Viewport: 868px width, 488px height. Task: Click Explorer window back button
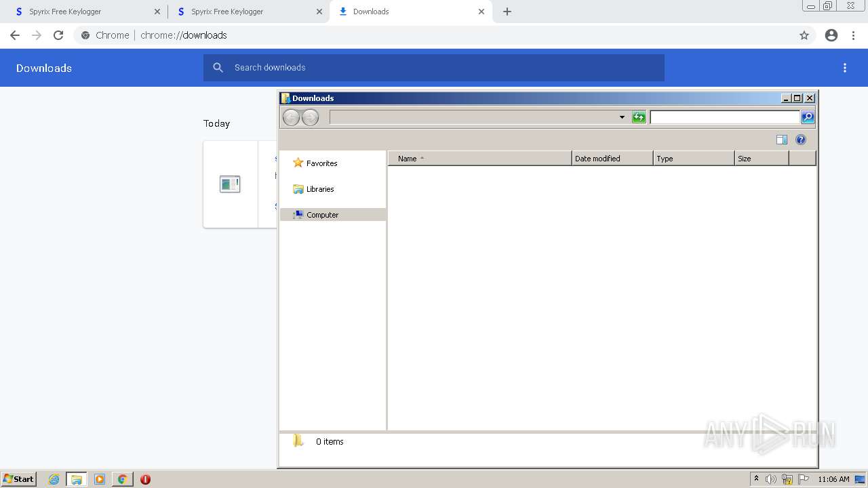pos(291,117)
